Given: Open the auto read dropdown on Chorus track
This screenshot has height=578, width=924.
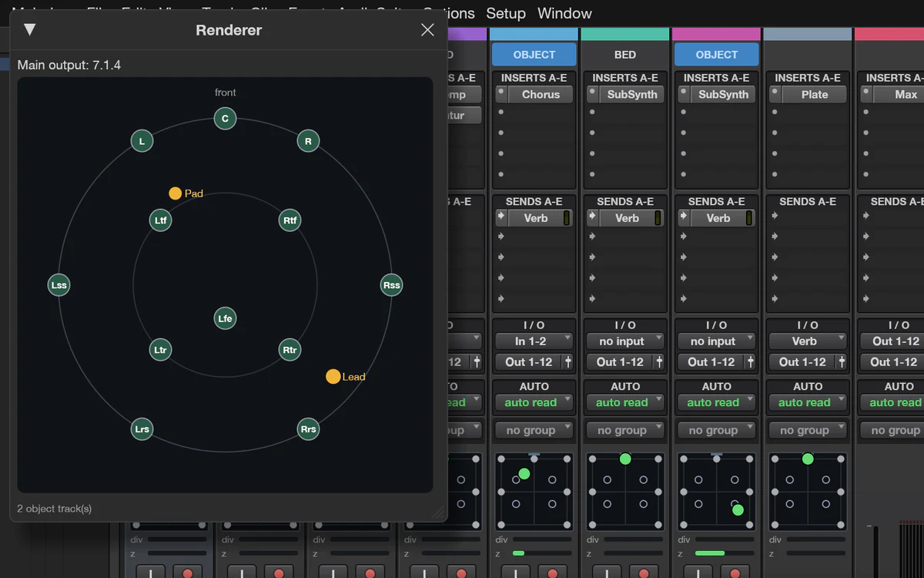Looking at the screenshot, I should (534, 402).
